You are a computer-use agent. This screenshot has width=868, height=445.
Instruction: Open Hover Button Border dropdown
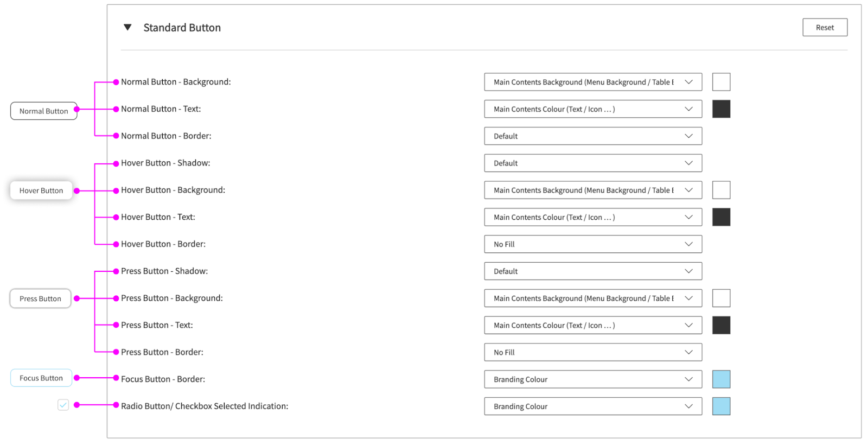pyautogui.click(x=593, y=244)
